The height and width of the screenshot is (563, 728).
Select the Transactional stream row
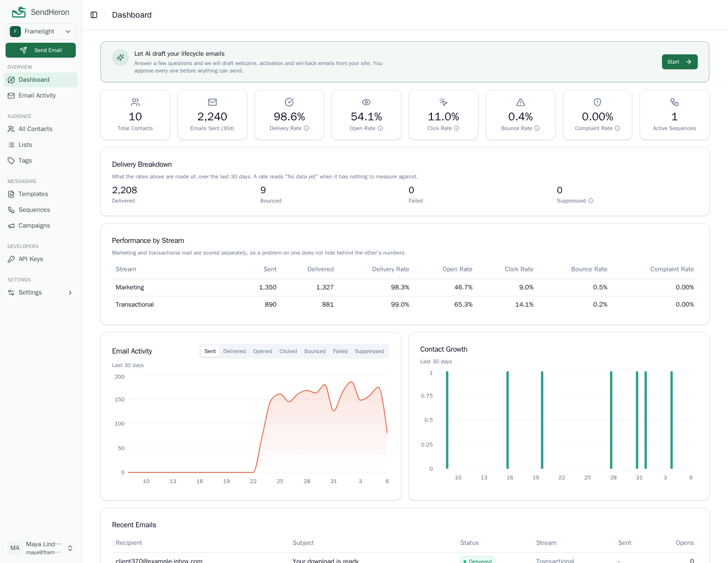click(x=405, y=305)
